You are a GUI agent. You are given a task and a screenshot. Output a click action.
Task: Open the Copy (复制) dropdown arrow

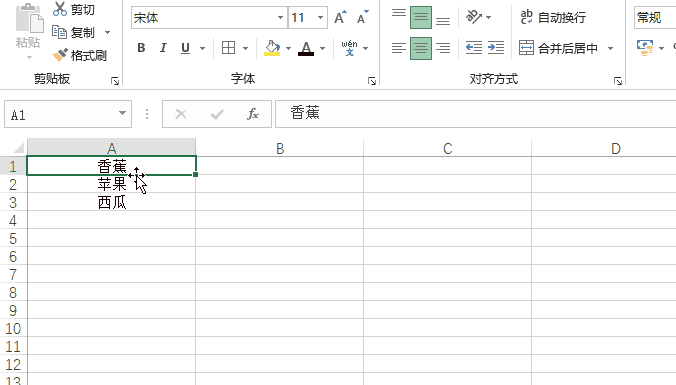(107, 32)
